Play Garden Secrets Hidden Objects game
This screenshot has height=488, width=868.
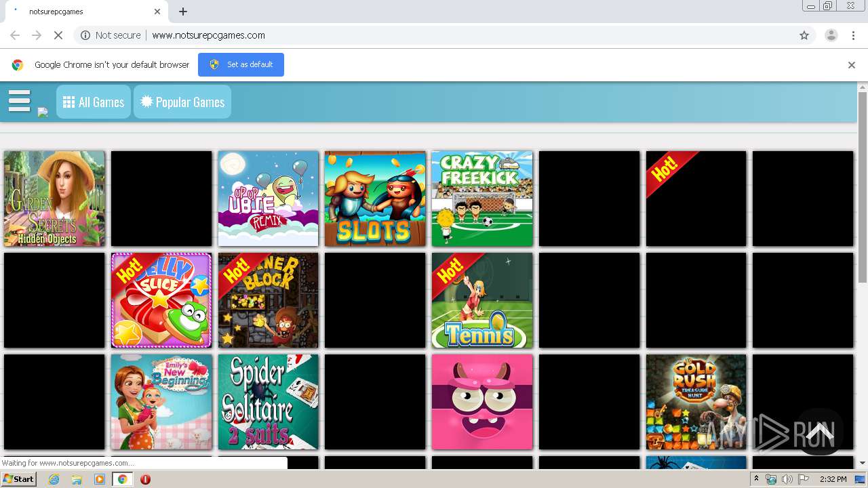point(54,199)
